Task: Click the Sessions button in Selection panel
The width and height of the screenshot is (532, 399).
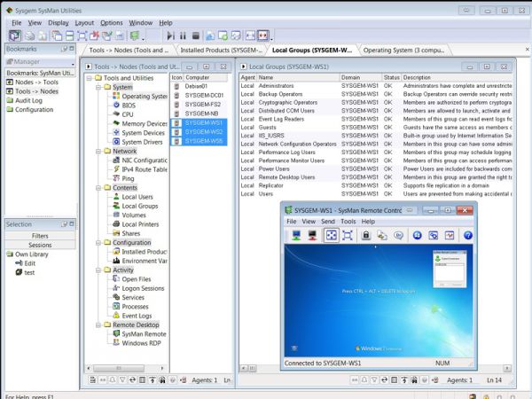Action: point(40,245)
